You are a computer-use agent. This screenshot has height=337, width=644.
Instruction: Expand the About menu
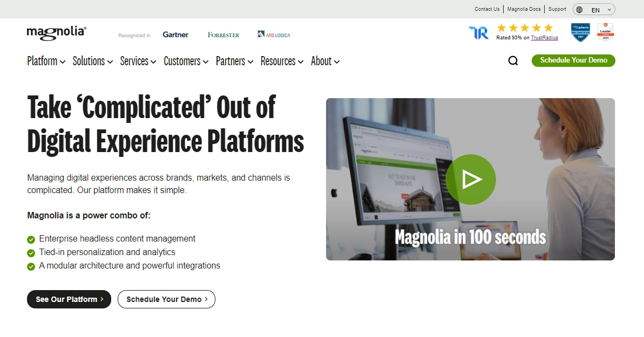click(x=326, y=61)
